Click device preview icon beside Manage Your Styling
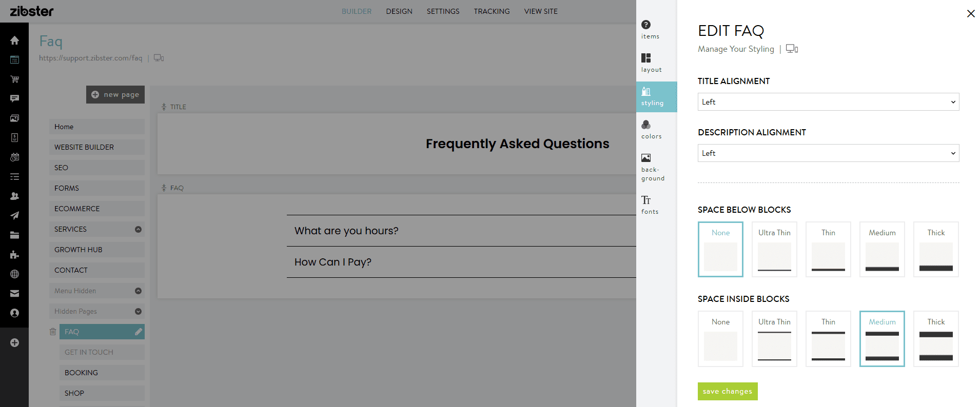 pos(792,49)
